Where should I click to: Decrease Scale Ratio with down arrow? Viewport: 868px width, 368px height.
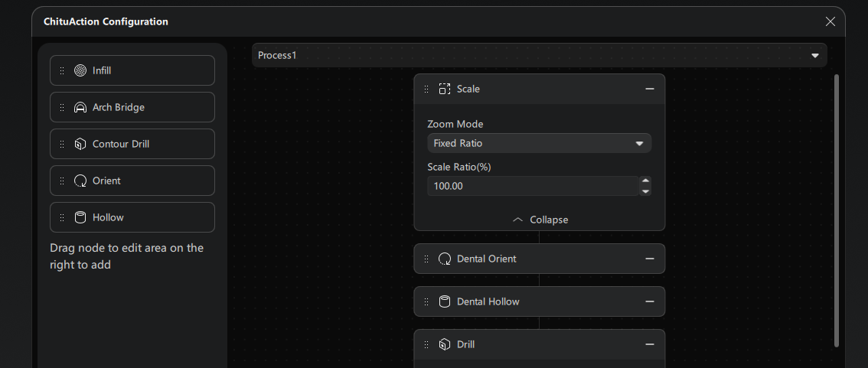(645, 191)
